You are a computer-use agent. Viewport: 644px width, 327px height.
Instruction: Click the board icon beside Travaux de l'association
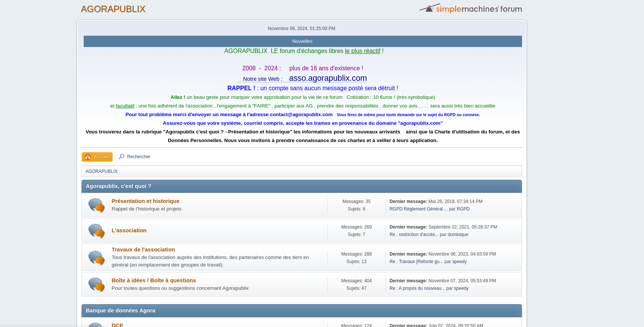(96, 258)
